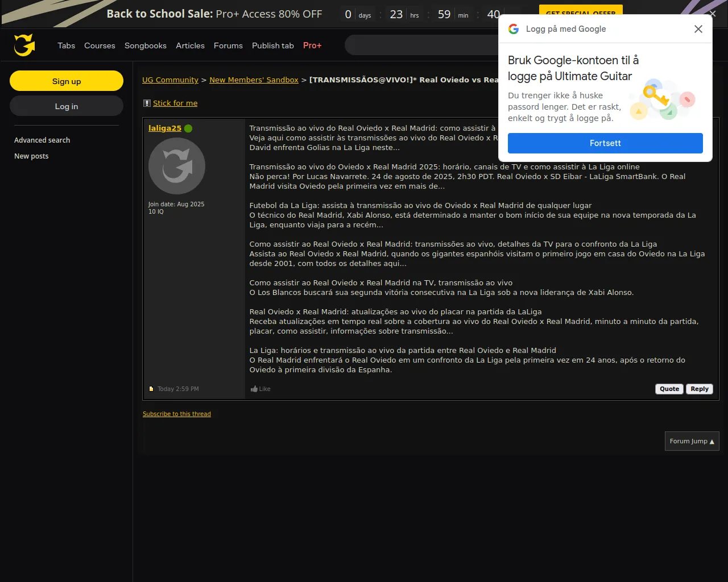
Task: Close the Google sign-in popup
Action: pos(698,29)
